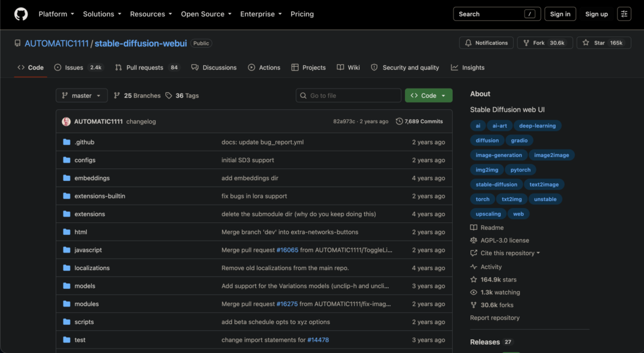View the 7,689 Commits history

(x=419, y=121)
